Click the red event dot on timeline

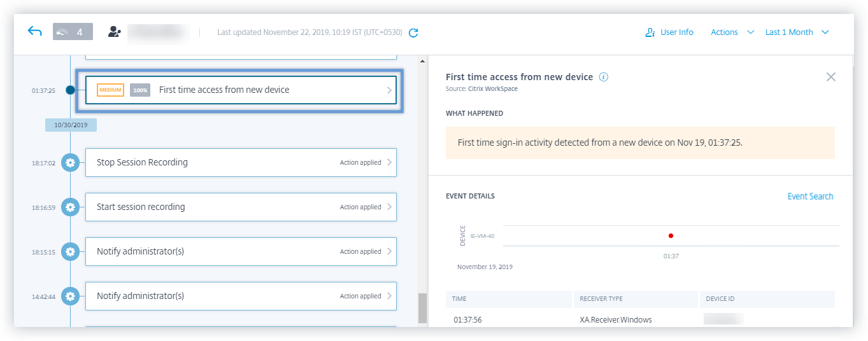tap(671, 236)
